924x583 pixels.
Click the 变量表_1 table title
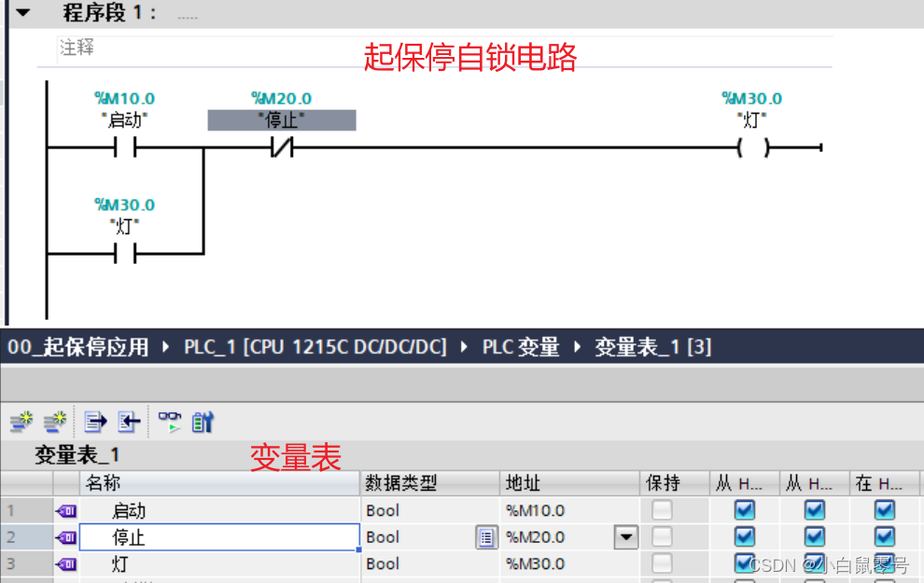pyautogui.click(x=77, y=454)
